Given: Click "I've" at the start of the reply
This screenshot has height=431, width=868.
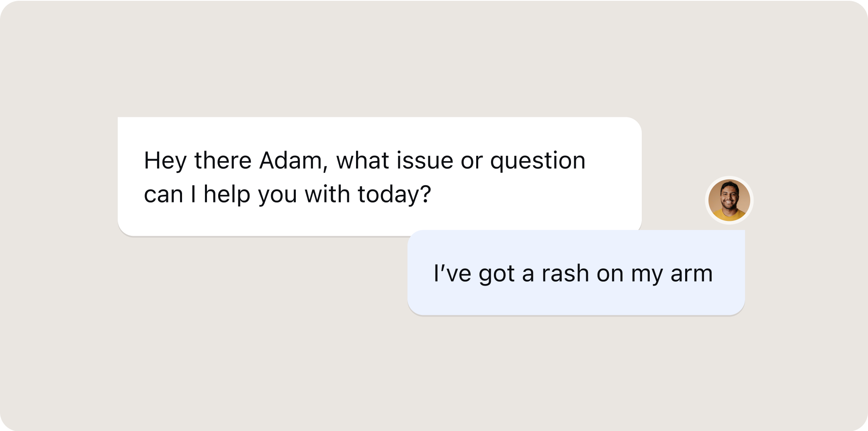Looking at the screenshot, I should click(452, 274).
